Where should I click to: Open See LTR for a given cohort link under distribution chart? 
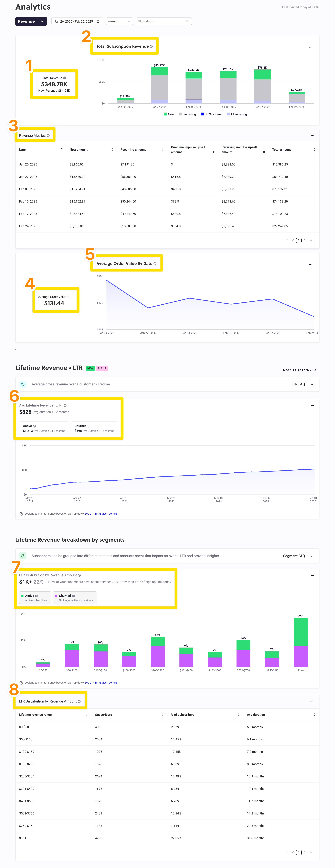(x=101, y=683)
